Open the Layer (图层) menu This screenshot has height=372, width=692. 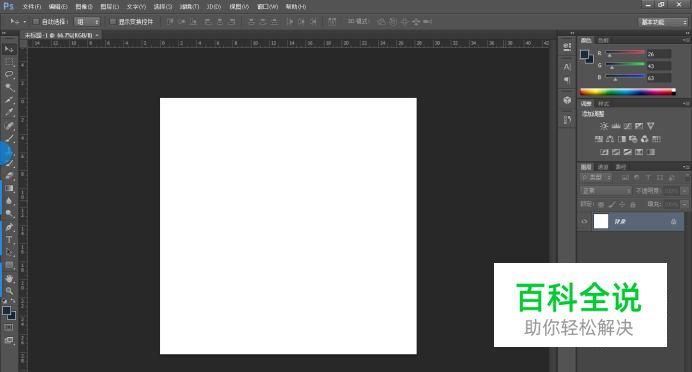(109, 7)
